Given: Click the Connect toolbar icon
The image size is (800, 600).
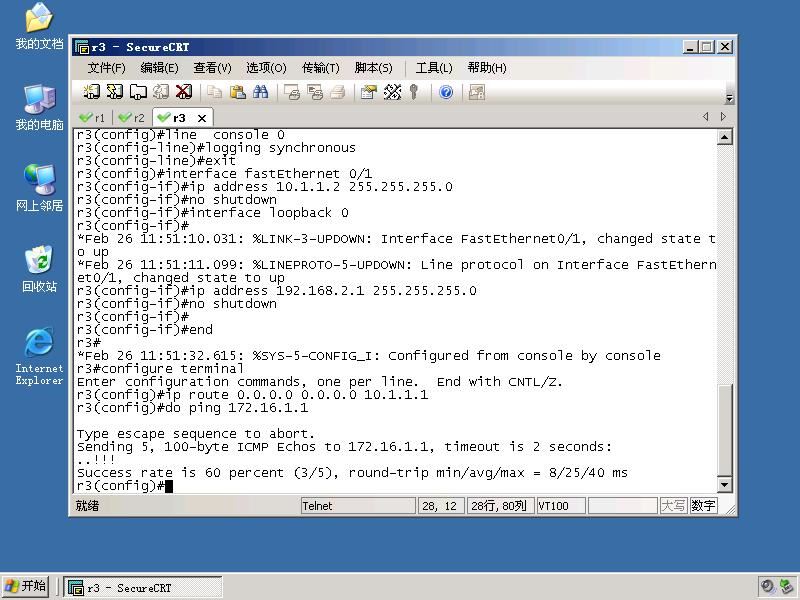Looking at the screenshot, I should coord(91,92).
